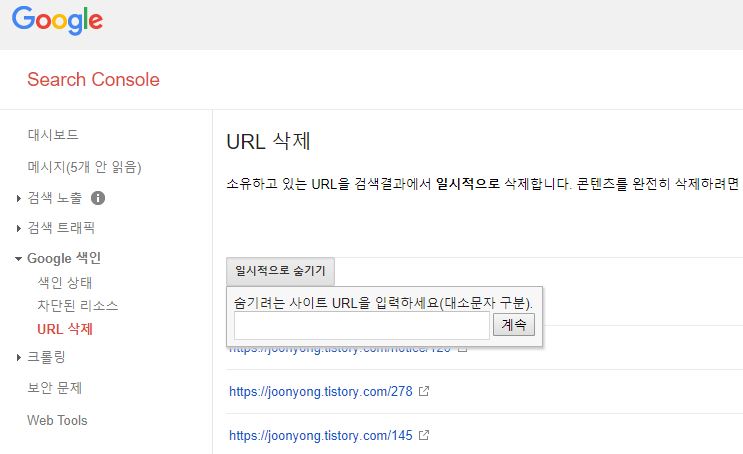Image resolution: width=743 pixels, height=454 pixels.
Task: Click external-link icon next to /145 URL
Action: (424, 435)
